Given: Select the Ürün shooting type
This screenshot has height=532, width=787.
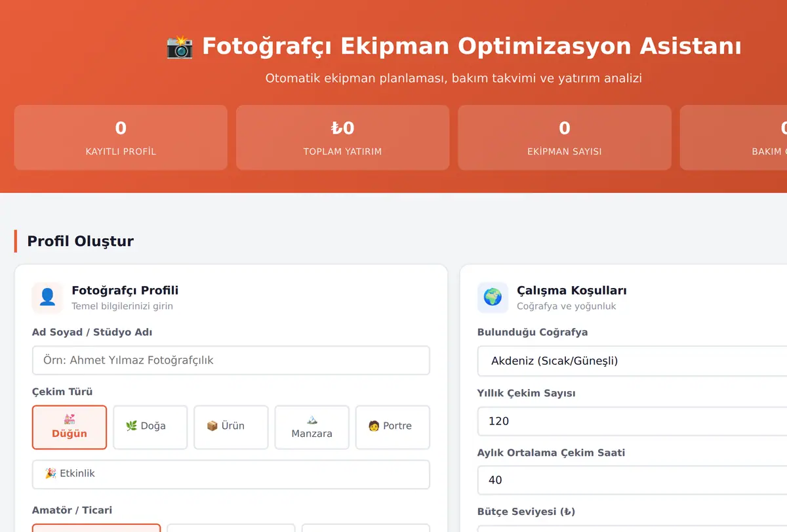Looking at the screenshot, I should click(x=231, y=427).
